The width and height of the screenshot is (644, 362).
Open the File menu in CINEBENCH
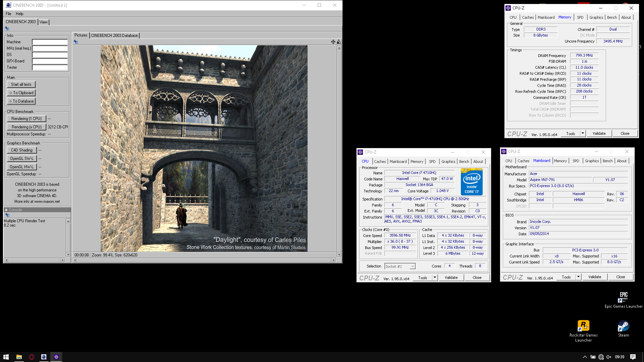click(8, 14)
